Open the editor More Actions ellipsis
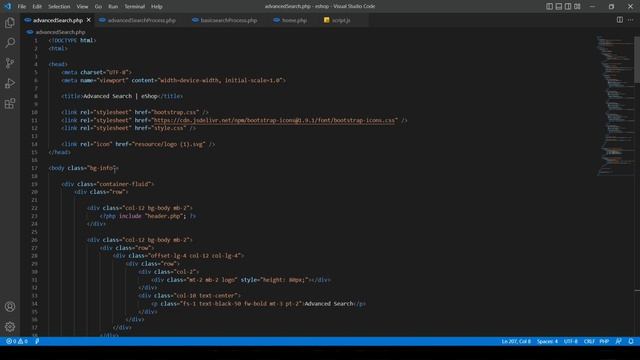The width and height of the screenshot is (640, 360). (631, 20)
